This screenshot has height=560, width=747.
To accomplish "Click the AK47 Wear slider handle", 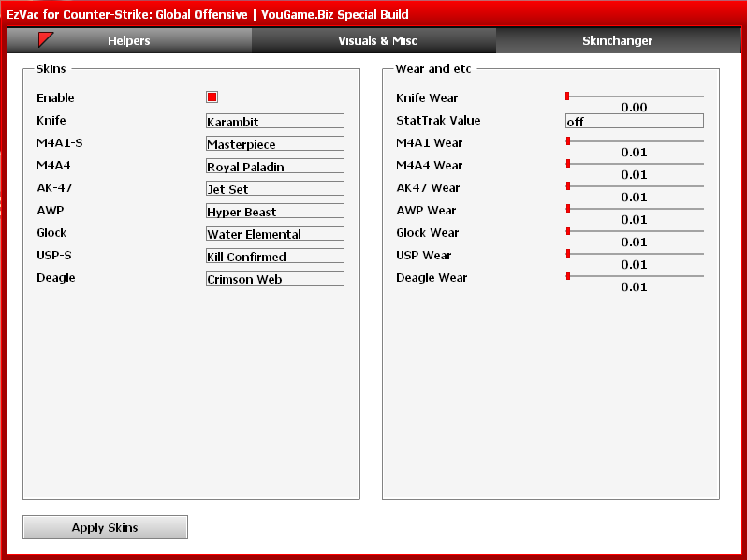I will 568,185.
